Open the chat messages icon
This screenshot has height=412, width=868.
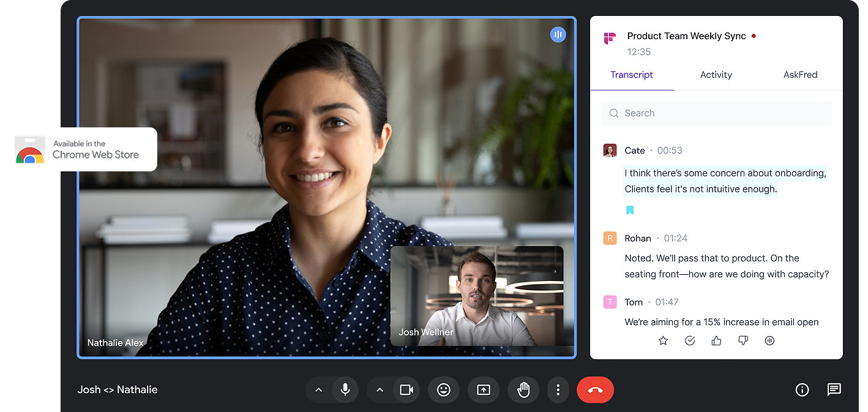point(834,389)
